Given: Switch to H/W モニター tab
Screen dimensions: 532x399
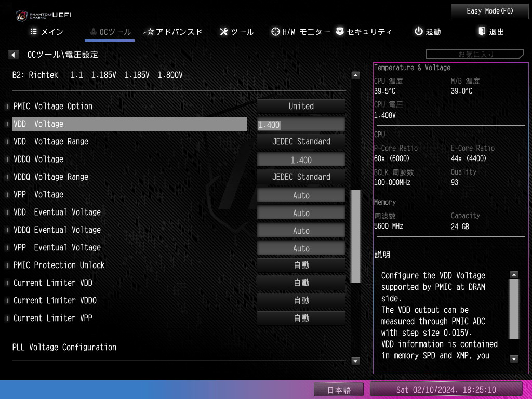Looking at the screenshot, I should tap(301, 32).
